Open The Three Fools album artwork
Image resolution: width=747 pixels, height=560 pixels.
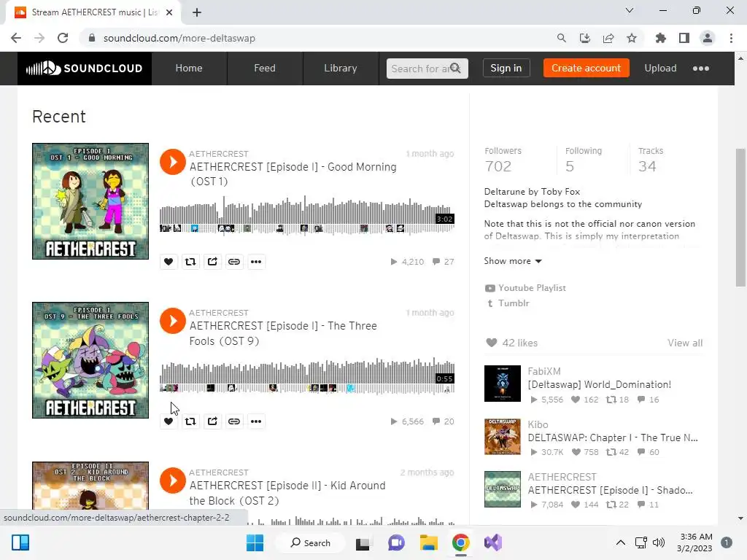pyautogui.click(x=90, y=360)
